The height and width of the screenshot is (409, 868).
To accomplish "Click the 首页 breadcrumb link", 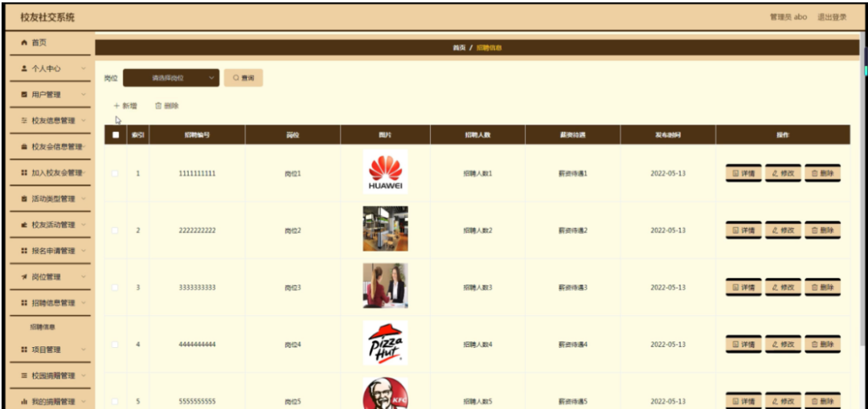I will click(459, 47).
